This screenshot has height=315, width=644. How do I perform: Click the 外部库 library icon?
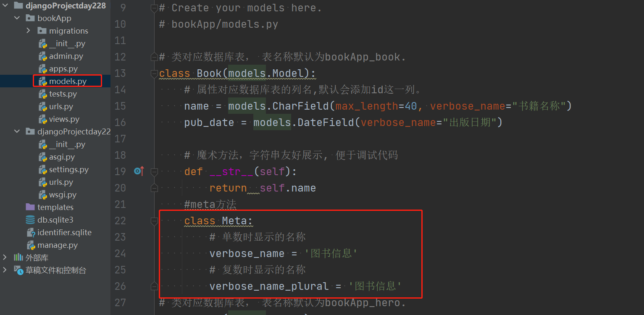[x=18, y=257]
